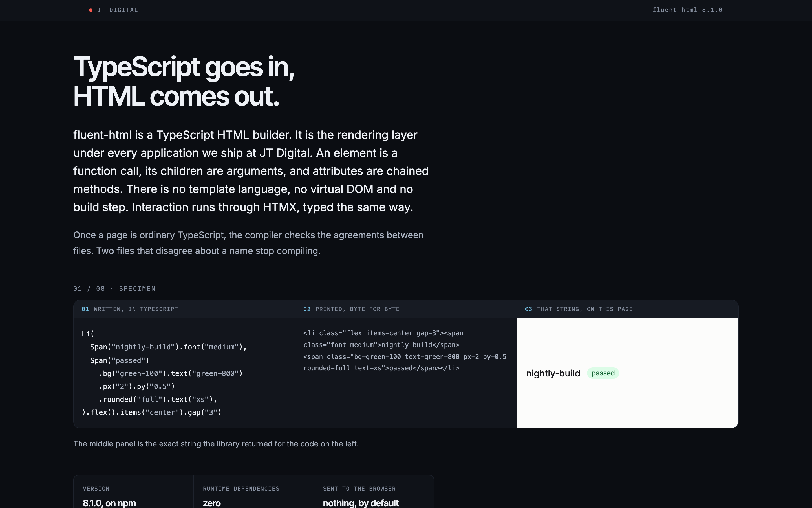Click the VERSION stat label
This screenshot has height=508, width=812.
tap(96, 489)
